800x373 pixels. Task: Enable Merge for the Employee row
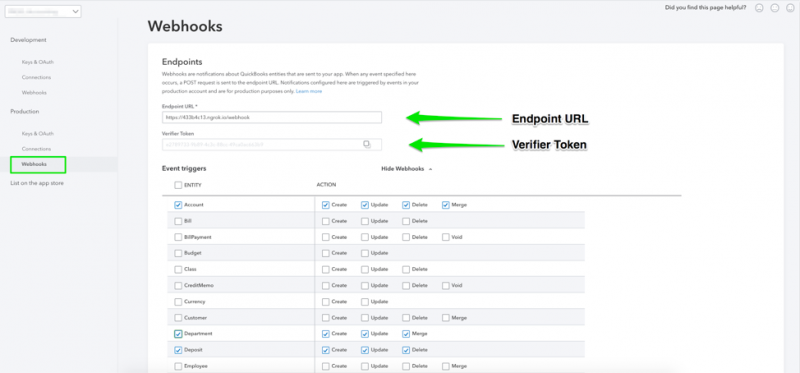coord(446,366)
